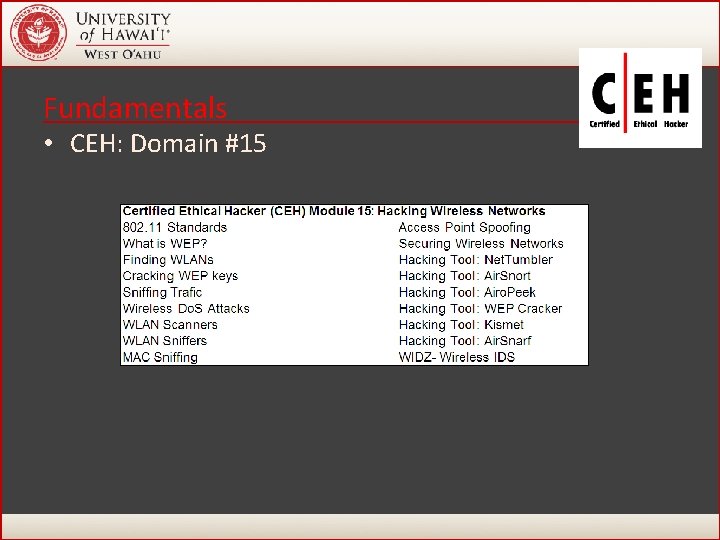The height and width of the screenshot is (540, 720).
Task: Click 'WIDZ- Wireless IDS' entry
Action: (457, 357)
